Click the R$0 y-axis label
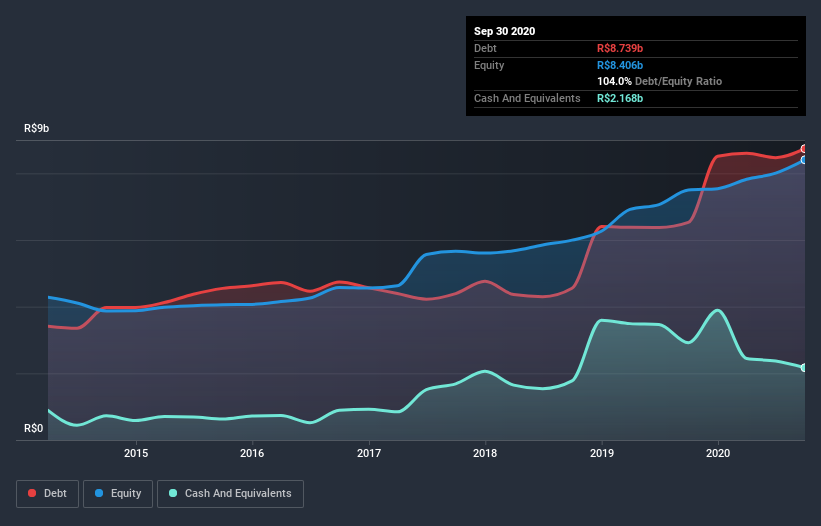Viewport: 821px width, 526px height. click(x=34, y=429)
